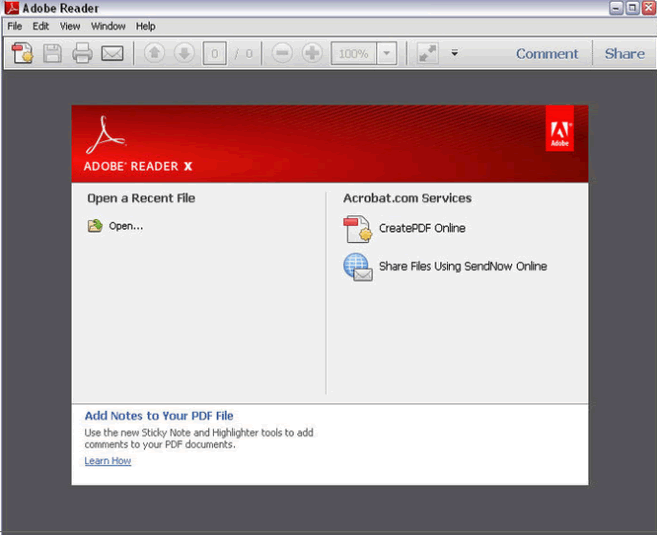Image resolution: width=657 pixels, height=535 pixels.
Task: Click the Open... link text
Action: coord(126,226)
